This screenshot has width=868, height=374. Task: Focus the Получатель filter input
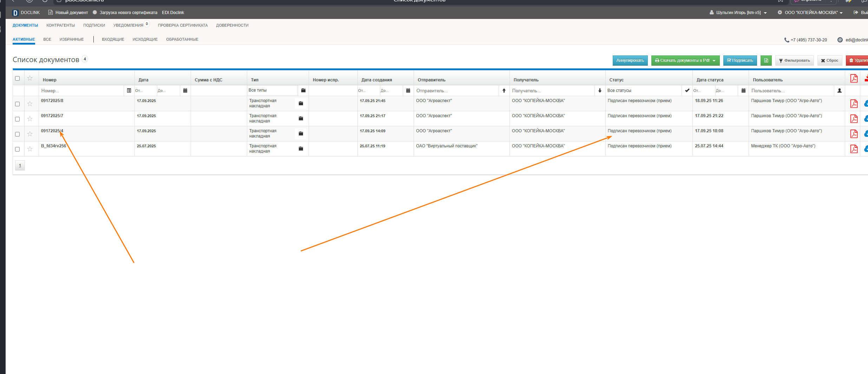tap(553, 91)
